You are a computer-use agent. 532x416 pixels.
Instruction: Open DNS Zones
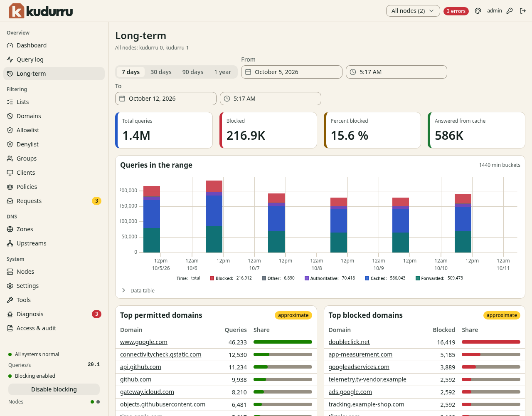54,229
